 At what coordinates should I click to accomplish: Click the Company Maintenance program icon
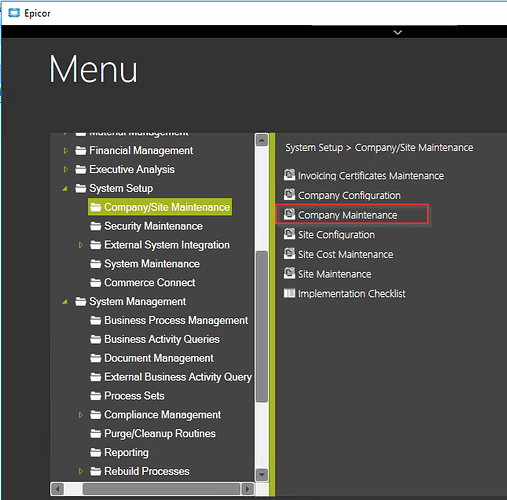click(289, 214)
